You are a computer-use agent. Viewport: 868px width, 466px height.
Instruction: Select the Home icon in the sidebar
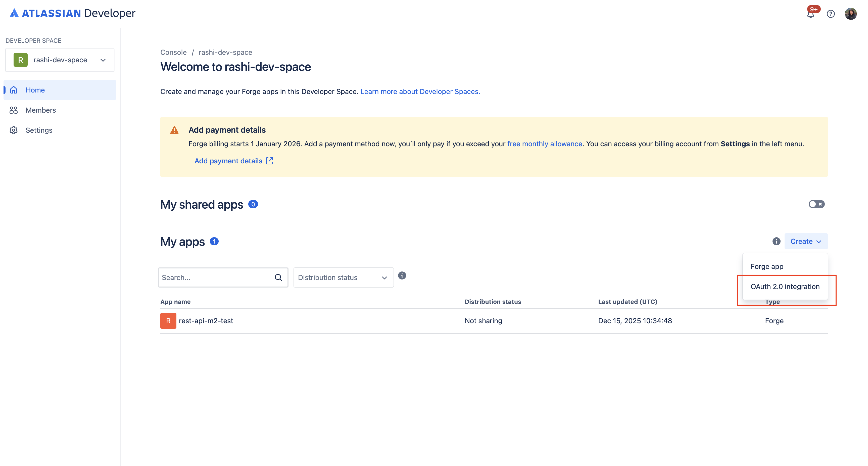point(14,90)
